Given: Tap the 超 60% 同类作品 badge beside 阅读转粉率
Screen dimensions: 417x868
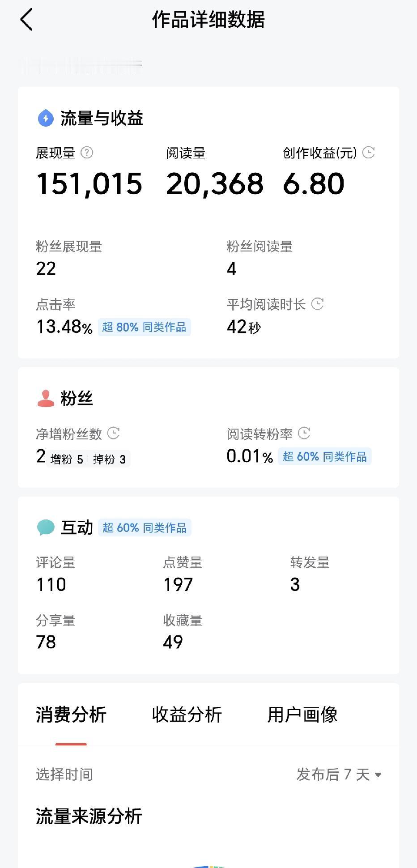Looking at the screenshot, I should coord(325,456).
